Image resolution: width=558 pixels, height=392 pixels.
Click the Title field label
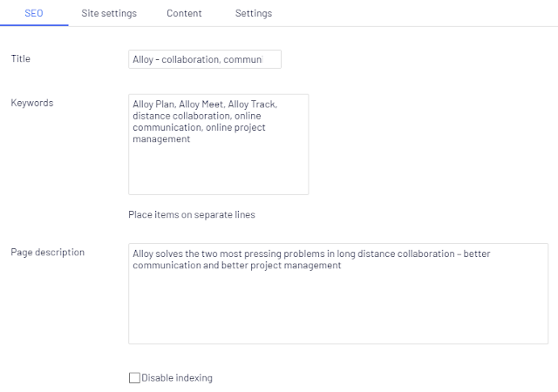pyautogui.click(x=20, y=58)
